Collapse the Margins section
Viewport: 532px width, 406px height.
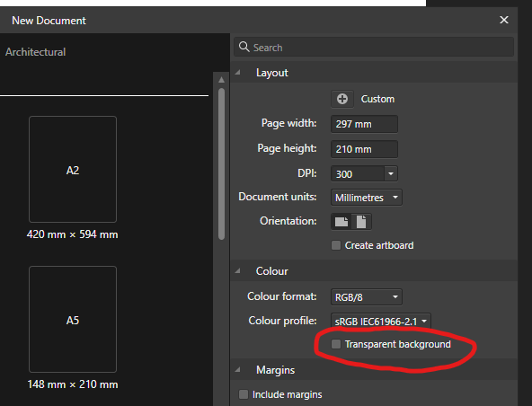coord(238,370)
